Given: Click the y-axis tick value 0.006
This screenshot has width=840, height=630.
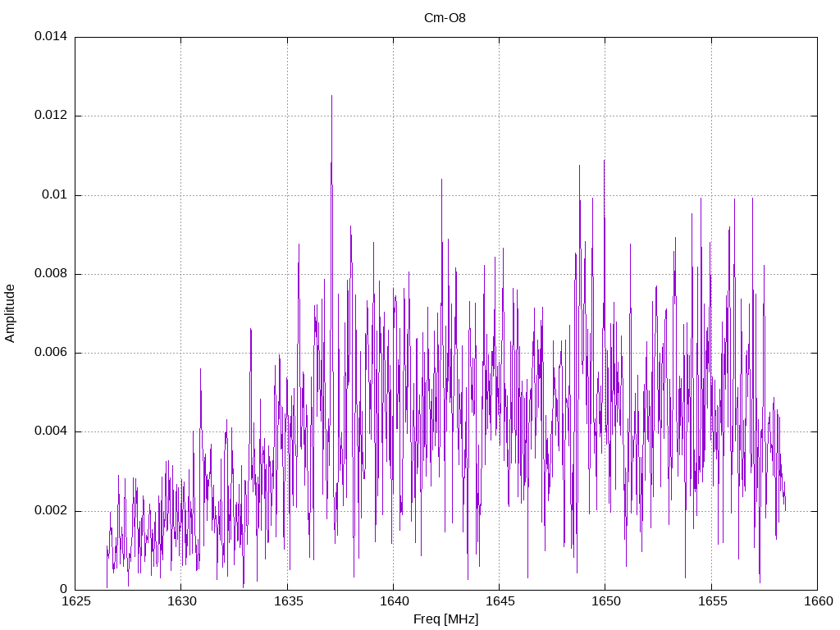Looking at the screenshot, I should [x=51, y=353].
